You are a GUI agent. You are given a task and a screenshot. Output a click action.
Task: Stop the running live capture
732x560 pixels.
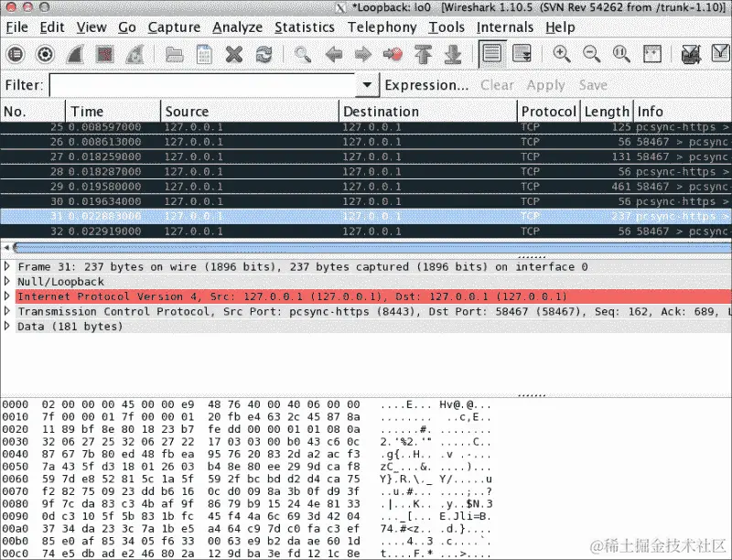click(104, 55)
